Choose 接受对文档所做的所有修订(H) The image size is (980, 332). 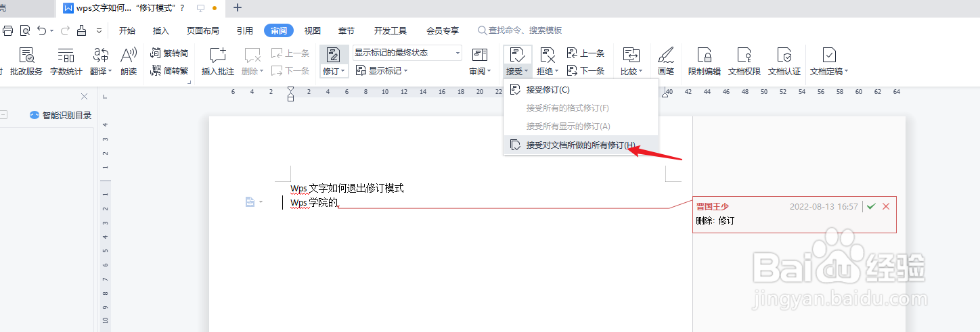coord(581,145)
